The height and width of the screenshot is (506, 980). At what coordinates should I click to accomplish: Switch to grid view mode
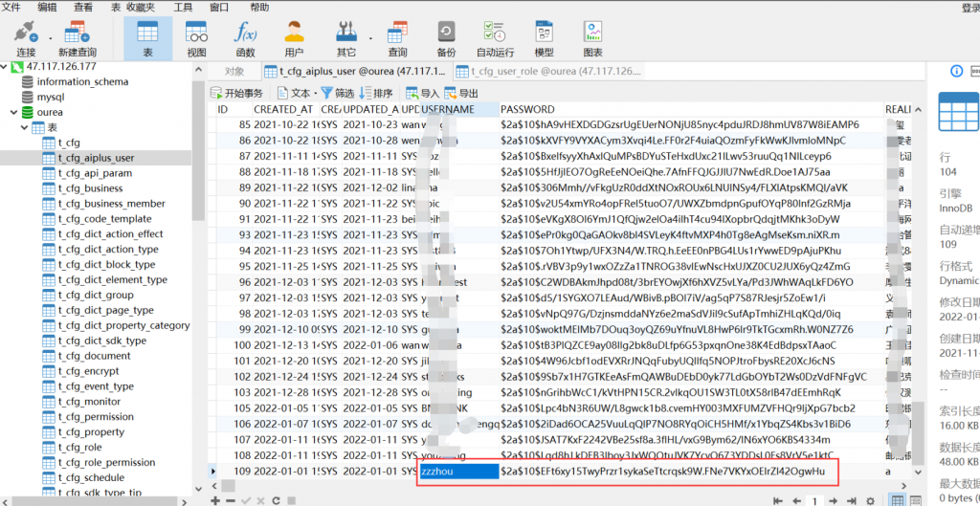point(898,500)
